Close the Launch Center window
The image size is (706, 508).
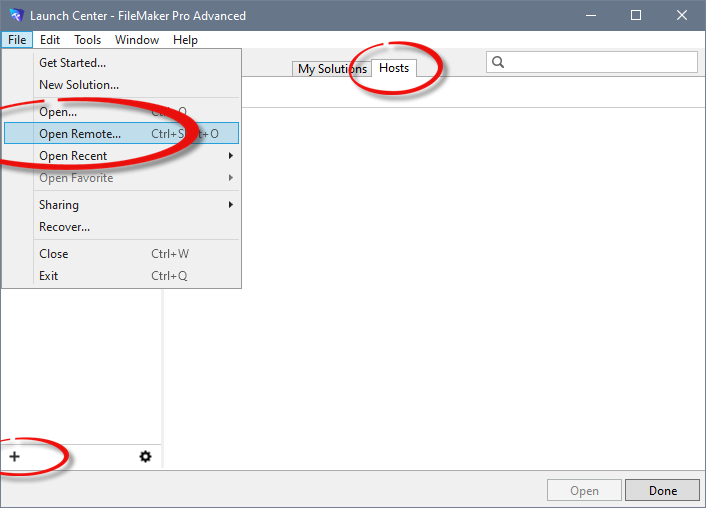[x=682, y=15]
